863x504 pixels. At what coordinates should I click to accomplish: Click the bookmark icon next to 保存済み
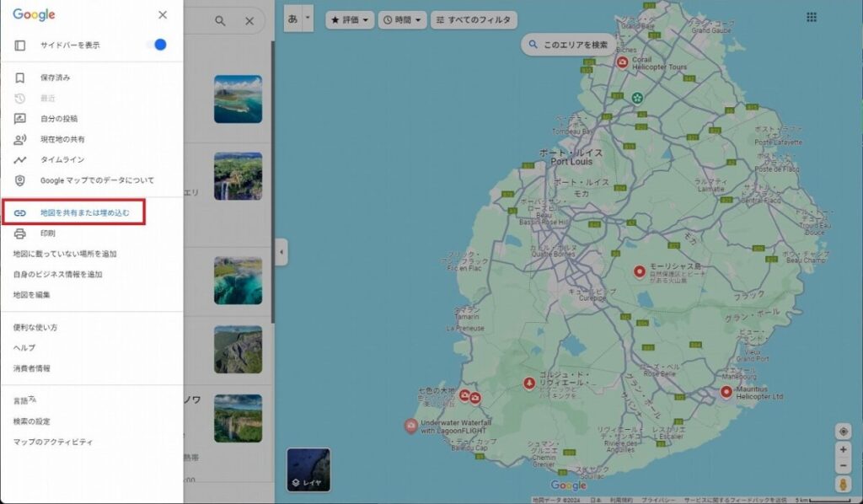[x=20, y=78]
